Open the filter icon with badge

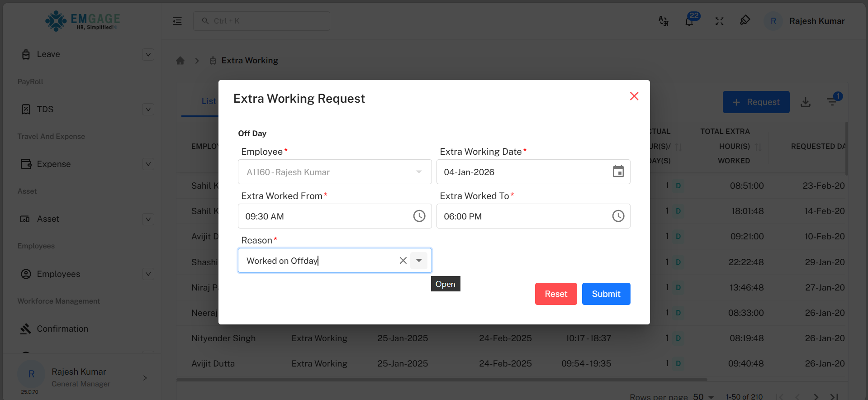click(832, 102)
